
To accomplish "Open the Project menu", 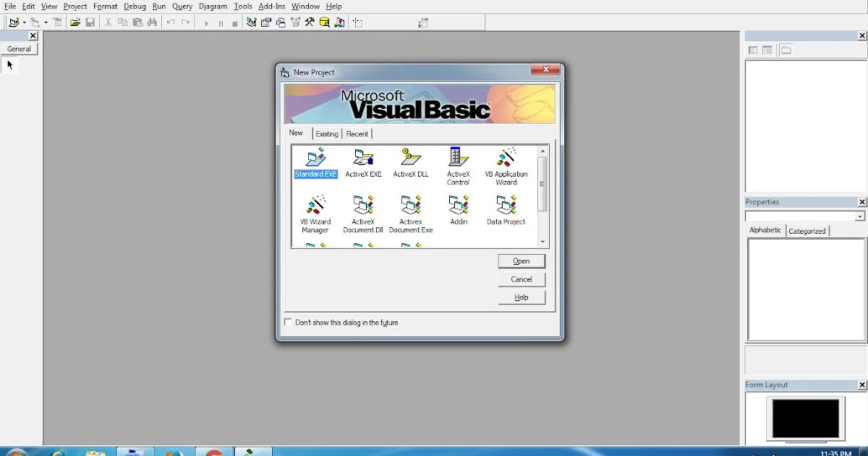I will coord(75,6).
